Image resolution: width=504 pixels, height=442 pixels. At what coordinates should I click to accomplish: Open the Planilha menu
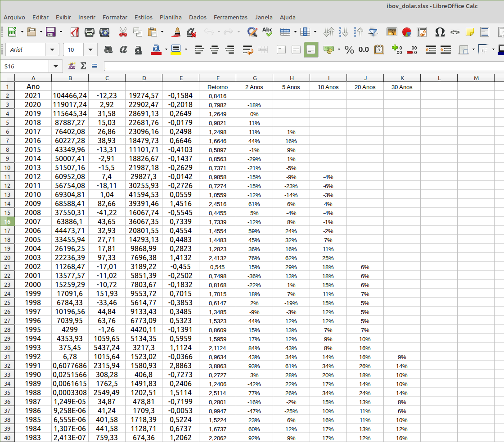(171, 17)
